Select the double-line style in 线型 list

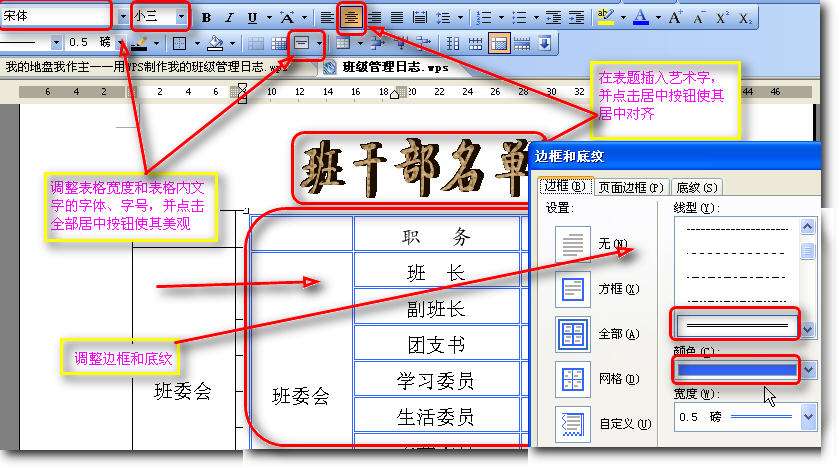(737, 324)
